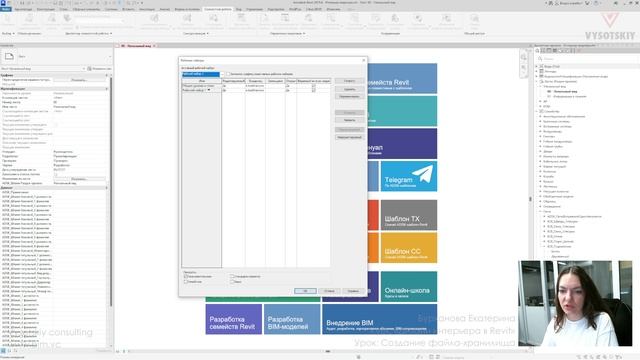Click the Открыт column header

(291, 81)
